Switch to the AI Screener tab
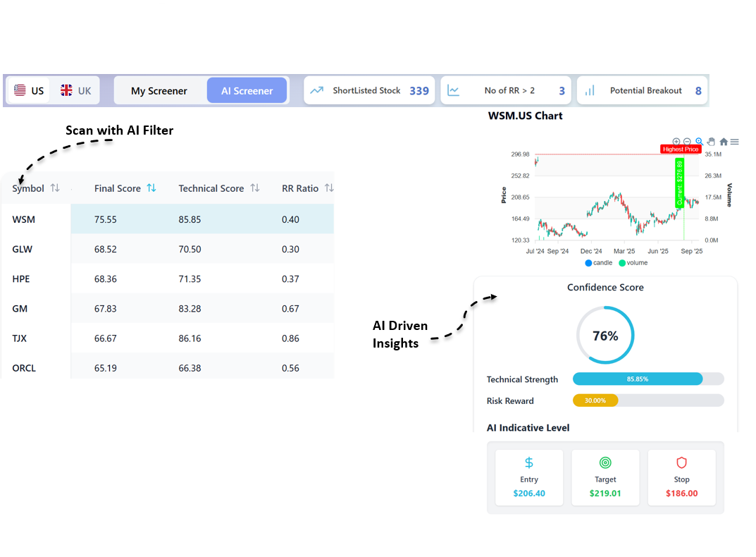756x557 pixels. point(247,90)
